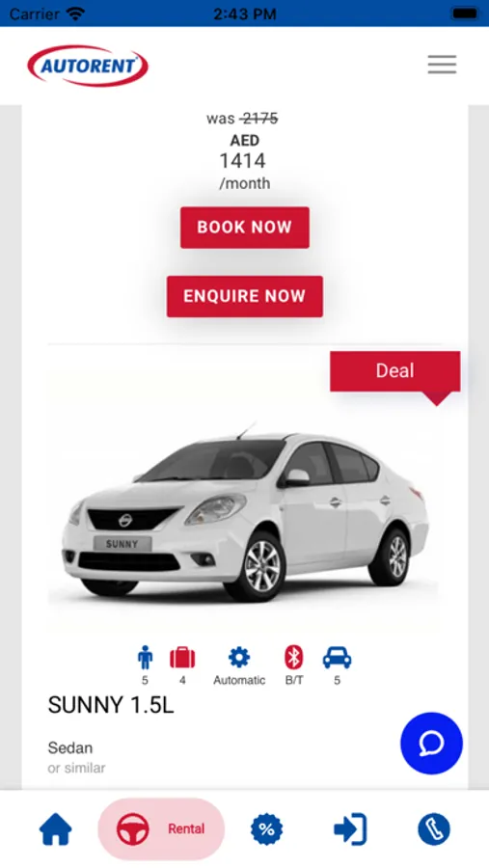Screen dimensions: 489x868
Task: Open the chat bubble button
Action: [431, 743]
